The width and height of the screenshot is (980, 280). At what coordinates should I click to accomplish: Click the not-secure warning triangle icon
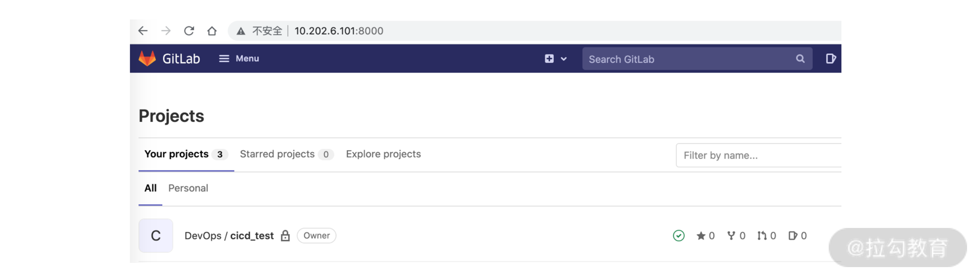[241, 31]
